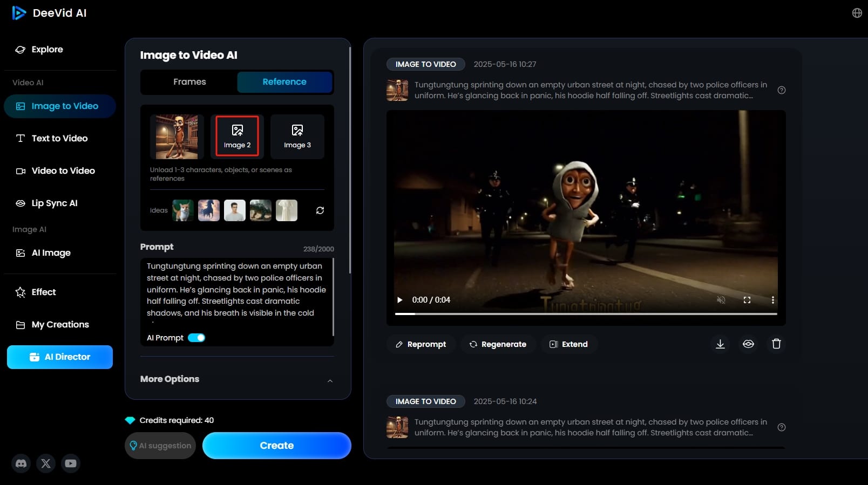This screenshot has height=485, width=868.
Task: Click IMAGE TO VIDEO badge dated 10:24
Action: coord(426,401)
